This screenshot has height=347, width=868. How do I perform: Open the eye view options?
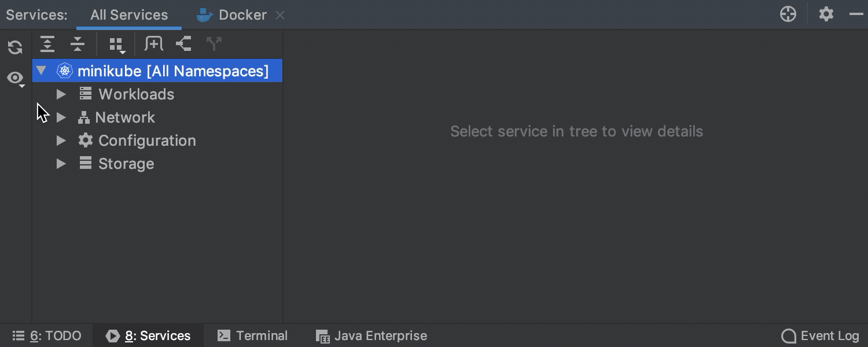tap(16, 78)
